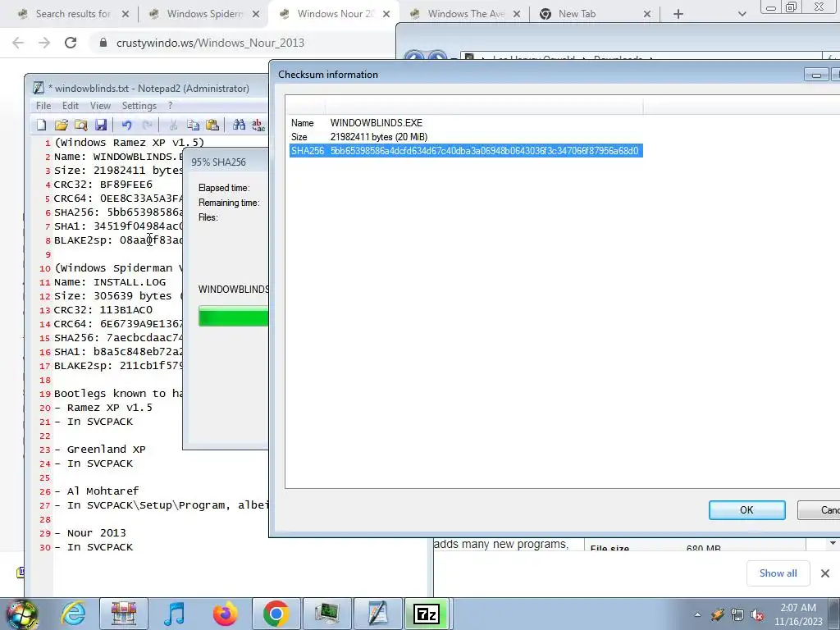Click the network tray icon

click(737, 615)
